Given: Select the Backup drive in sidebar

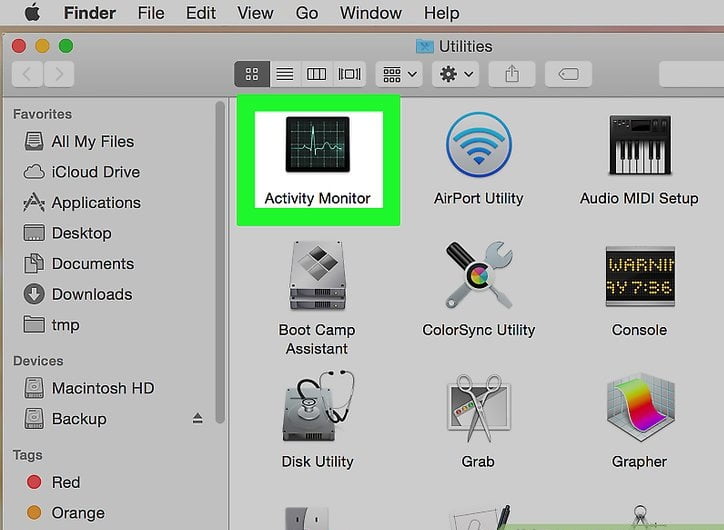Looking at the screenshot, I should pyautogui.click(x=65, y=419).
